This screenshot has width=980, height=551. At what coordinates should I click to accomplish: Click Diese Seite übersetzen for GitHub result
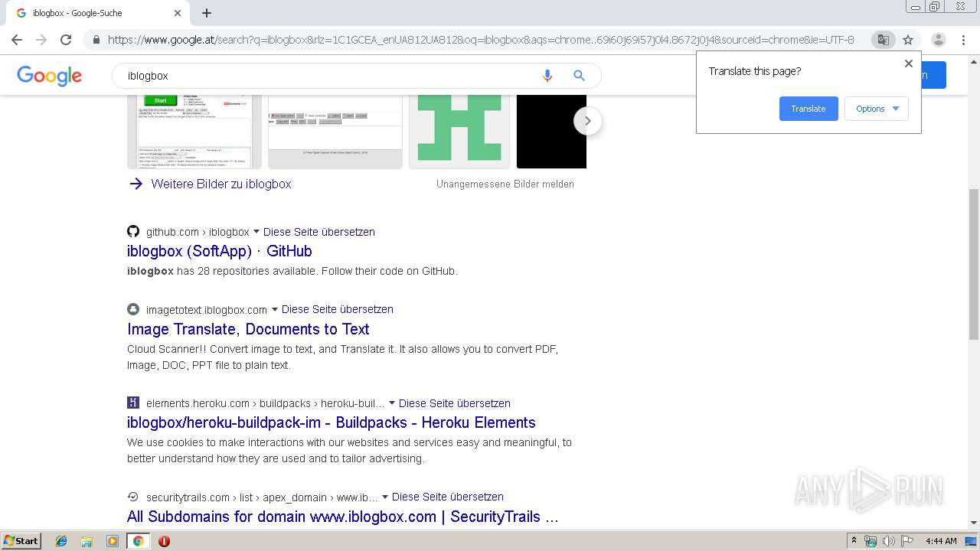coord(319,232)
